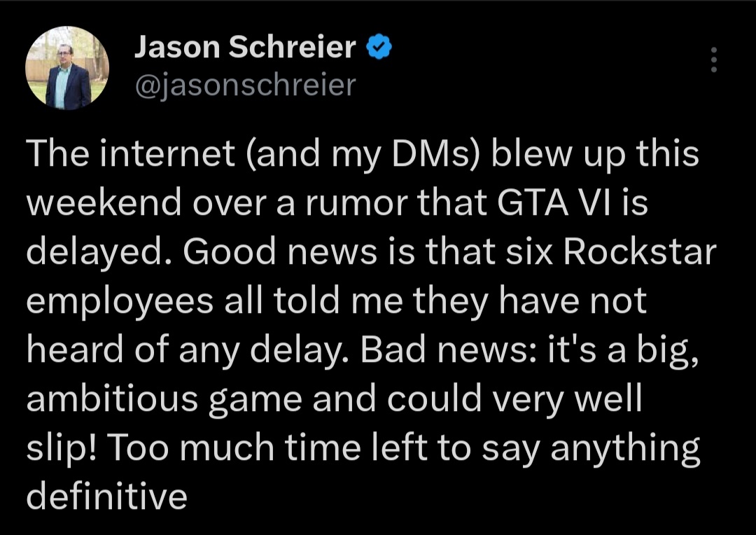Click the word "ambitious" in the tweet
Viewport: 756px width, 535px height.
[112, 399]
